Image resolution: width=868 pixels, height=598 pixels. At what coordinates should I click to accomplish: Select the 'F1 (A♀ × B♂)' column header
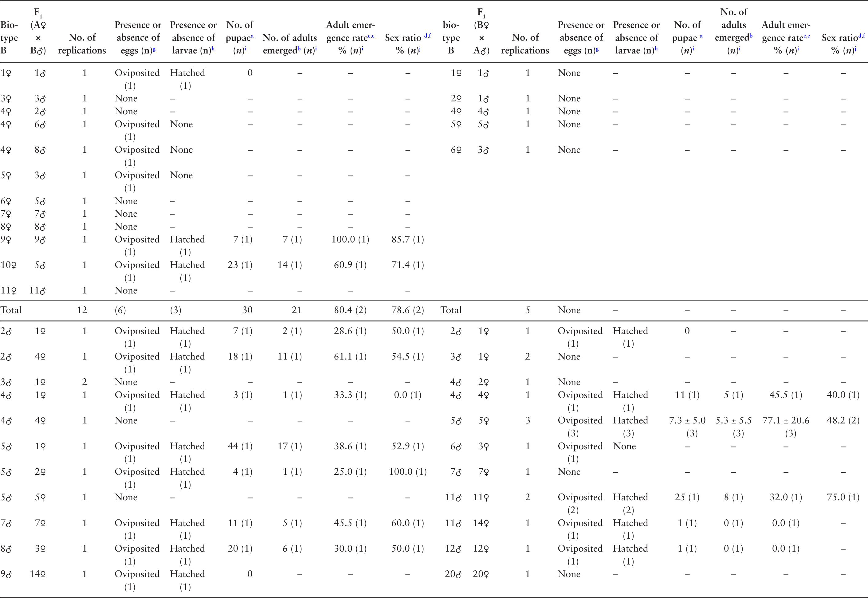[x=38, y=31]
